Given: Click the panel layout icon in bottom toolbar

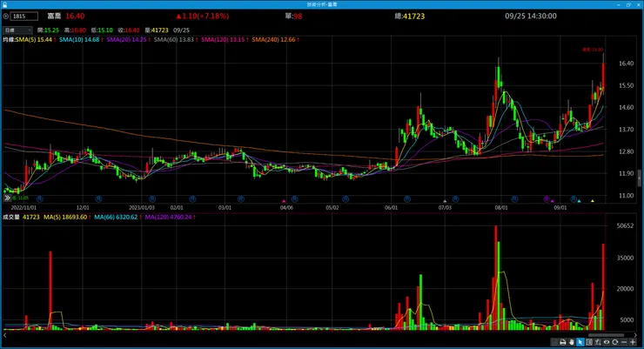Looking at the screenshot, I should [x=589, y=342].
